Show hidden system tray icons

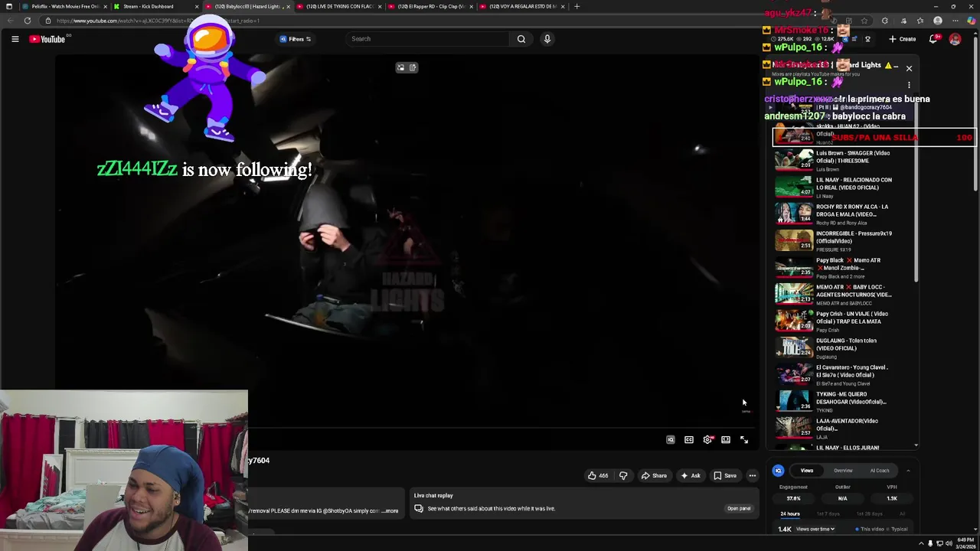click(921, 543)
